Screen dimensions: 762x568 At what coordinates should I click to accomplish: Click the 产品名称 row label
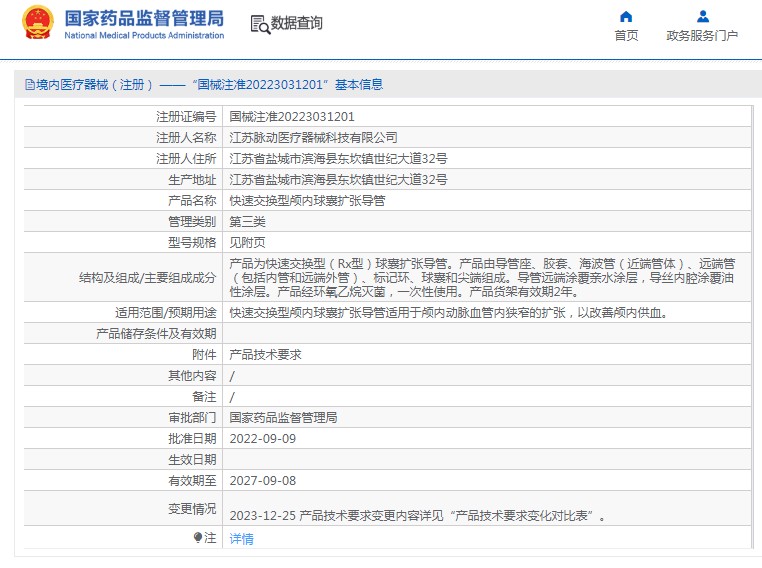click(x=192, y=201)
